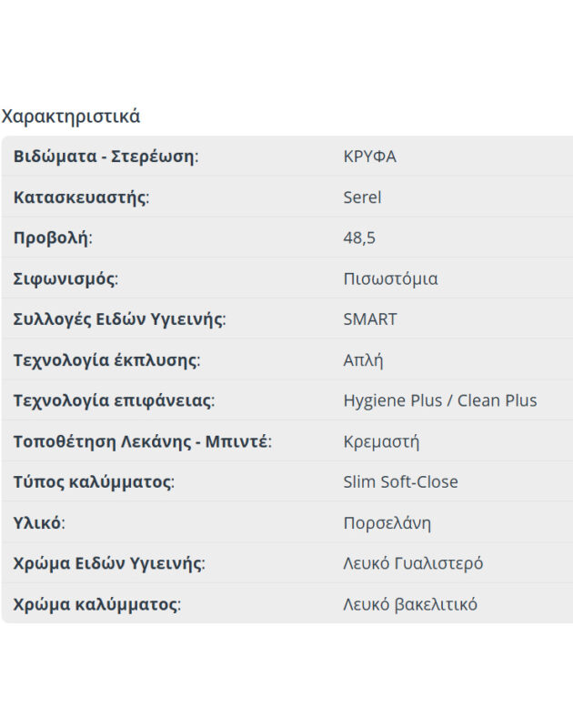Select the Λευκό βακελιτικό cover color value
Screen dimensions: 573x728
(x=410, y=604)
